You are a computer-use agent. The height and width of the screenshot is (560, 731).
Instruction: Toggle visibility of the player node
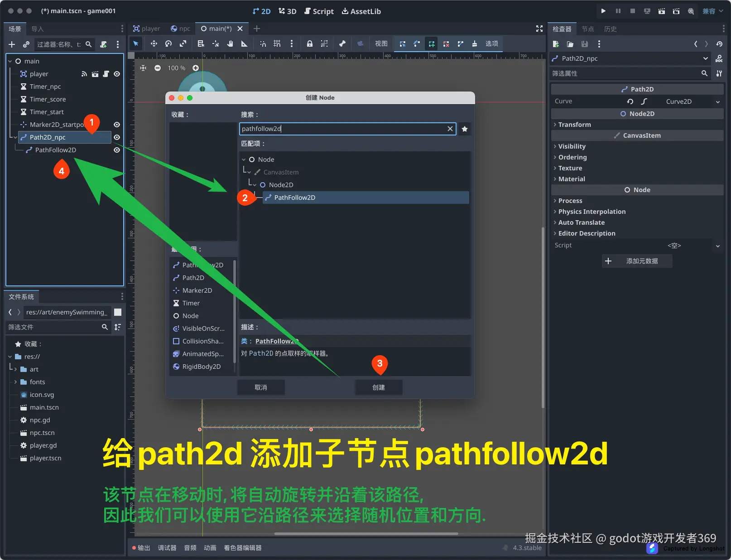(x=117, y=74)
